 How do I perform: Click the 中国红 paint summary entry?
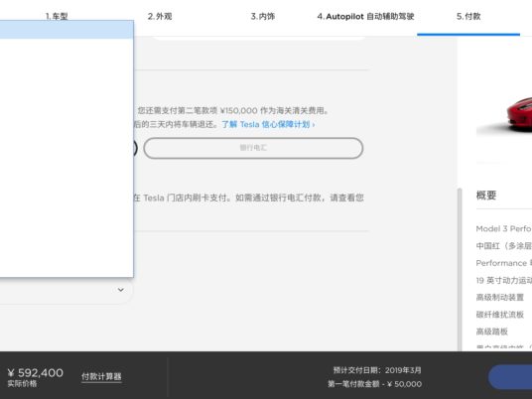click(x=504, y=246)
